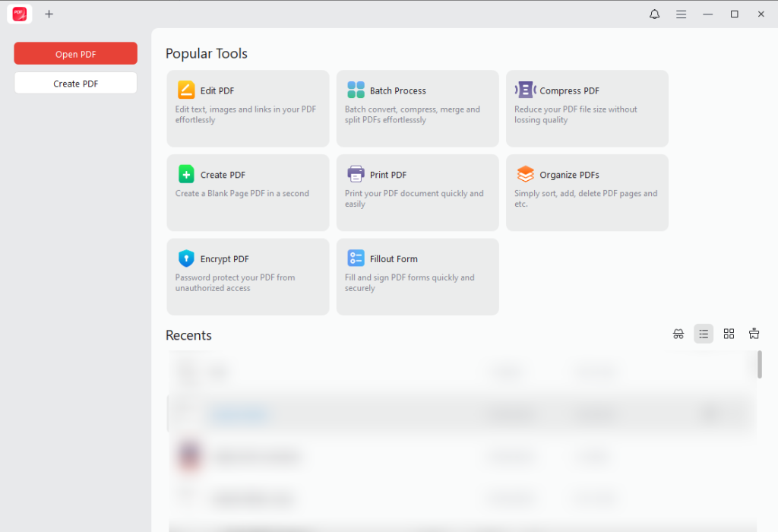Open the hamburger menu in title bar
The image size is (778, 532).
(x=681, y=14)
